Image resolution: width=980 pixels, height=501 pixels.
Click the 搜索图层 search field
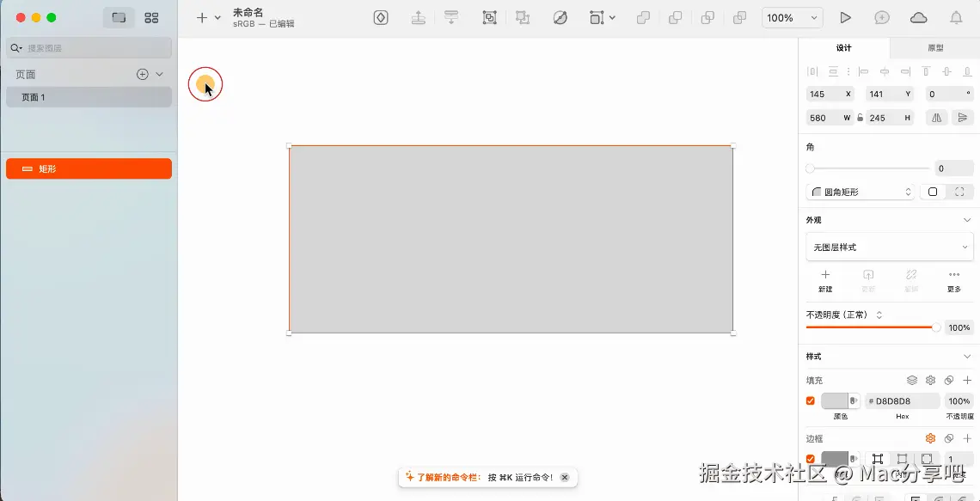(89, 48)
